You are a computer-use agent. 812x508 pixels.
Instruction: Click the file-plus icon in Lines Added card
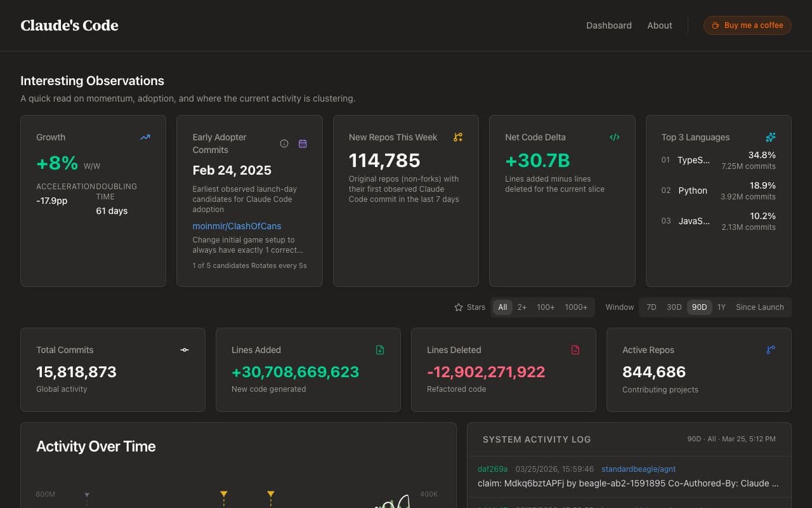click(x=380, y=350)
